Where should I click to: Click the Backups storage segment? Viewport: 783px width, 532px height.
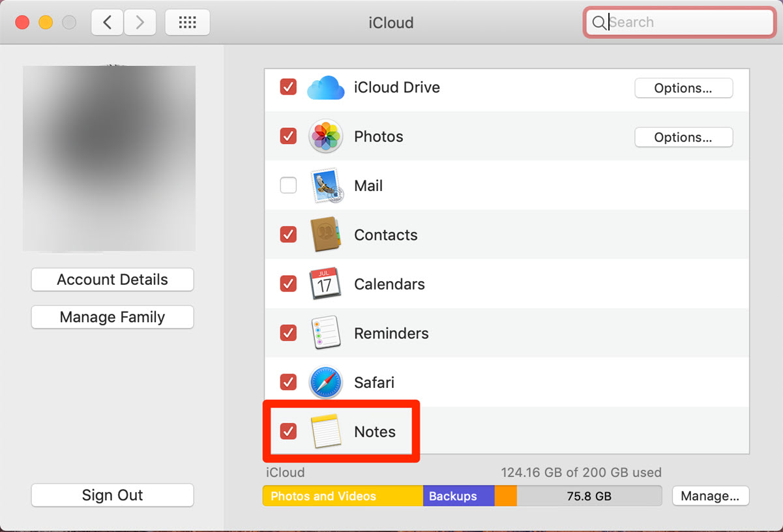point(459,496)
